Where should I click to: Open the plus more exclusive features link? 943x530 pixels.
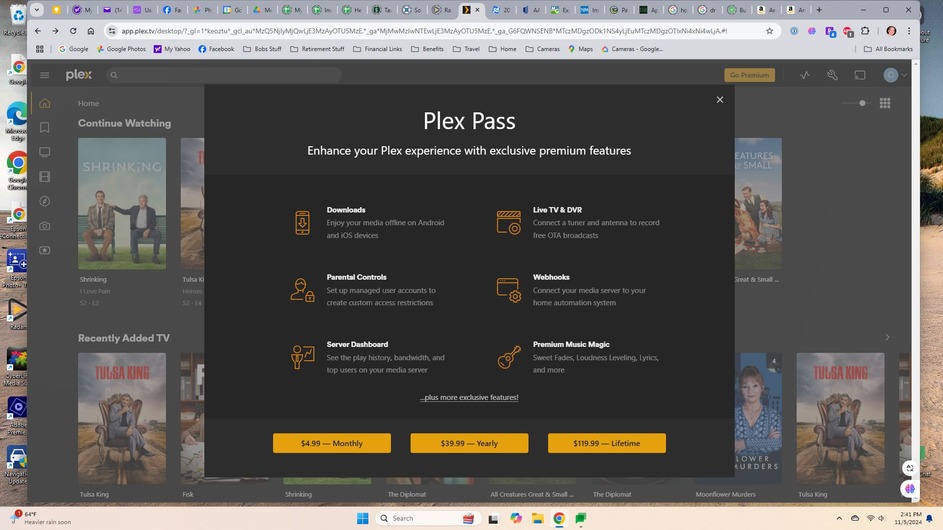click(x=469, y=398)
